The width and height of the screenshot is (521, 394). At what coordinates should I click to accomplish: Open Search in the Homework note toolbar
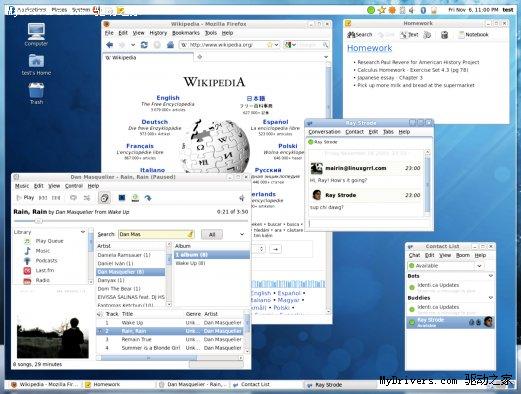360,34
